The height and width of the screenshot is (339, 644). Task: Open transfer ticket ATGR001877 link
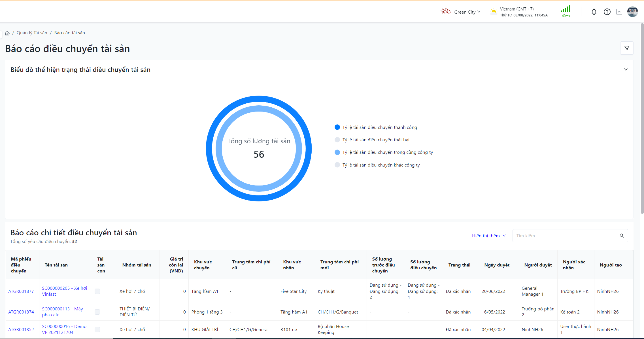click(x=21, y=291)
